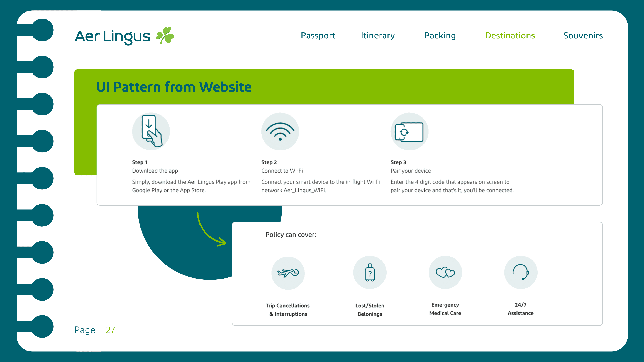Select the Destinations tab
644x362 pixels.
tap(510, 35)
